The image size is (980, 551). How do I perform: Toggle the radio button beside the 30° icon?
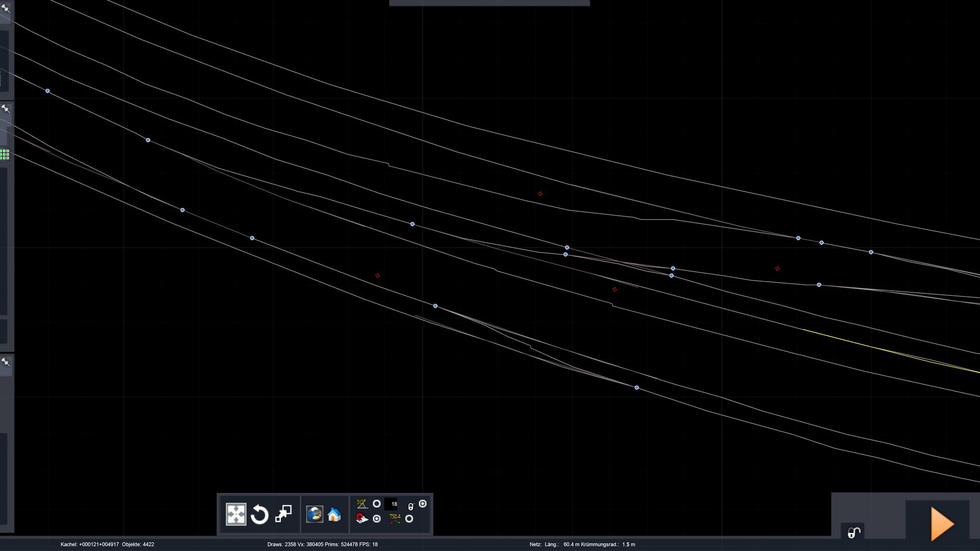[x=377, y=504]
